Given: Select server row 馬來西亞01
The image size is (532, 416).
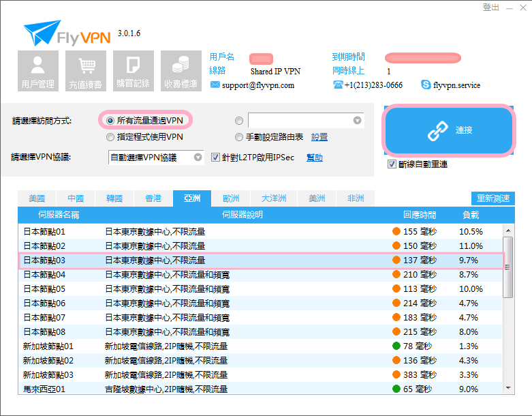Looking at the screenshot, I should (x=260, y=389).
